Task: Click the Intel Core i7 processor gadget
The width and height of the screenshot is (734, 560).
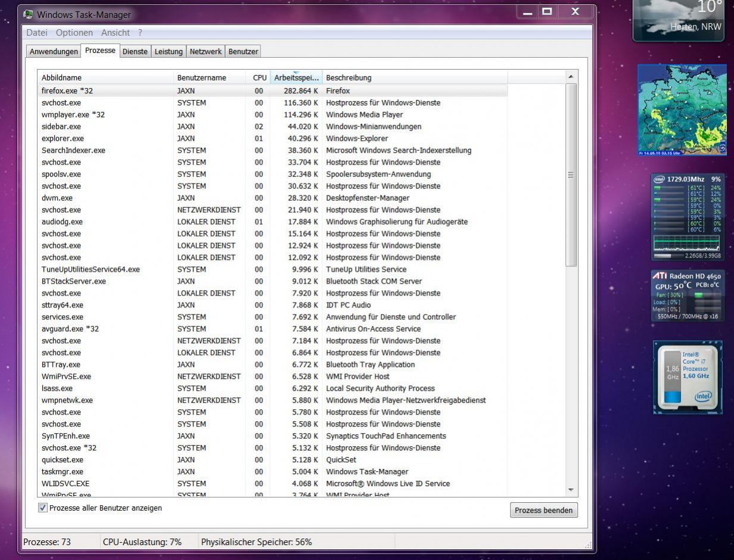Action: [688, 377]
